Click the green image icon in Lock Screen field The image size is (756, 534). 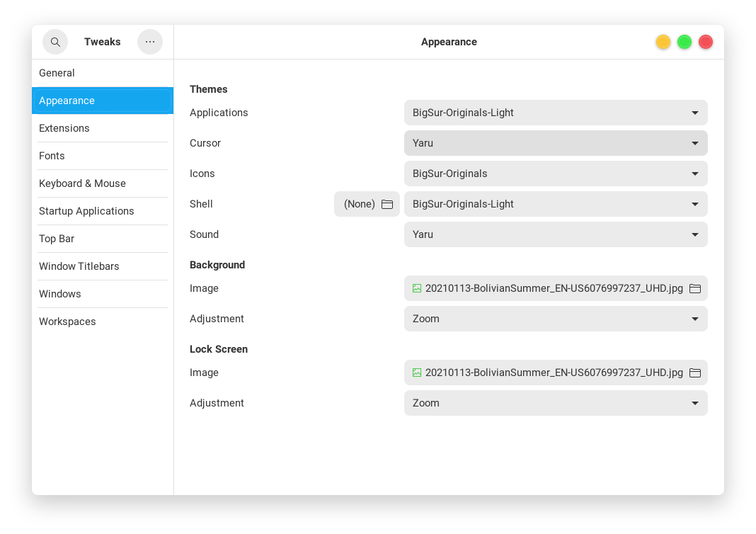(x=417, y=373)
